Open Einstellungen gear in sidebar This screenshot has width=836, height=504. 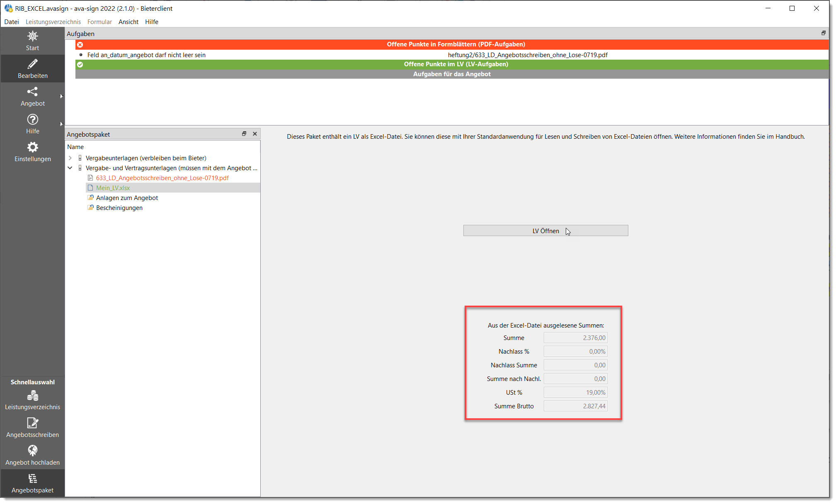(x=32, y=152)
